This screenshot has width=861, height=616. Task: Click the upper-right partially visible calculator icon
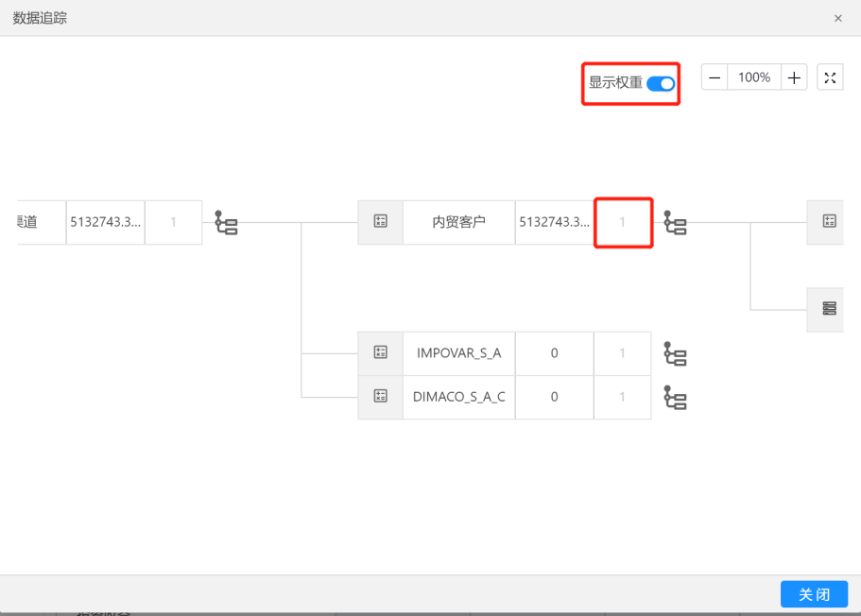tap(829, 222)
